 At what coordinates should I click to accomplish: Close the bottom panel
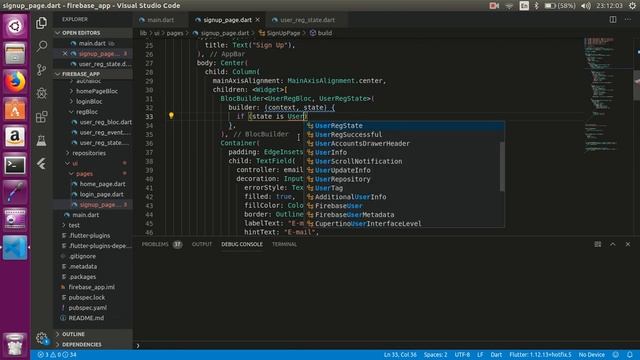point(628,244)
